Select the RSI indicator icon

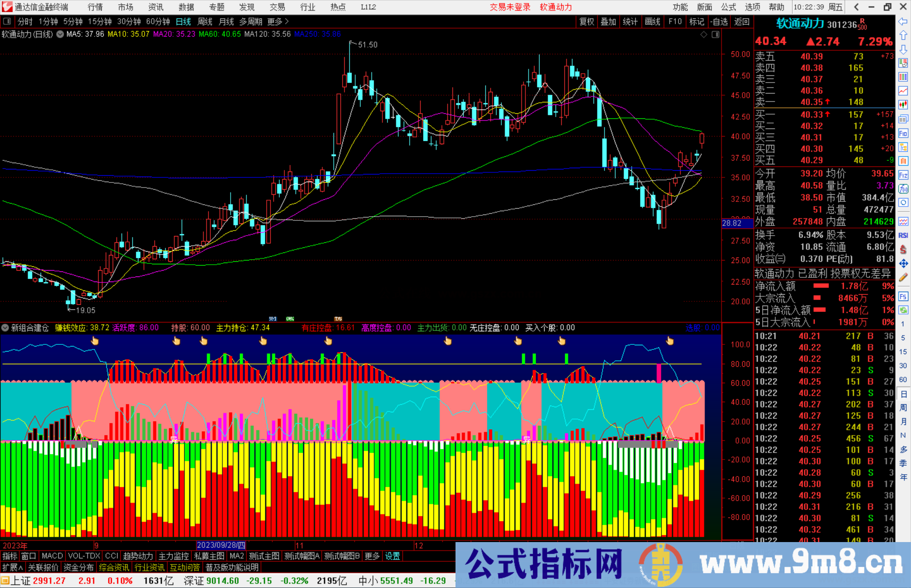[903, 235]
